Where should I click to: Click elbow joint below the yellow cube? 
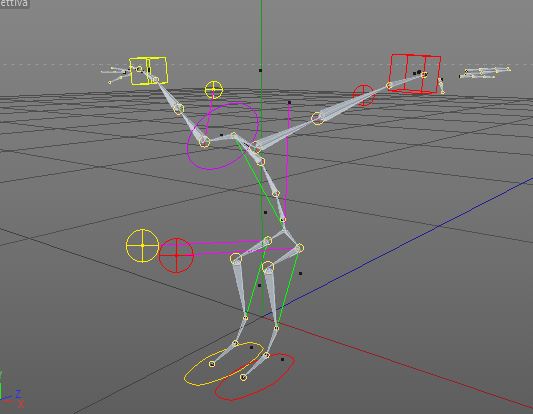178,109
